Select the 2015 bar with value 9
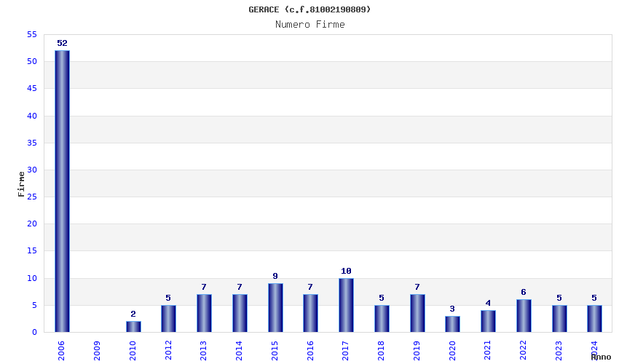Image resolution: width=619 pixels, height=364 pixels. tap(275, 307)
